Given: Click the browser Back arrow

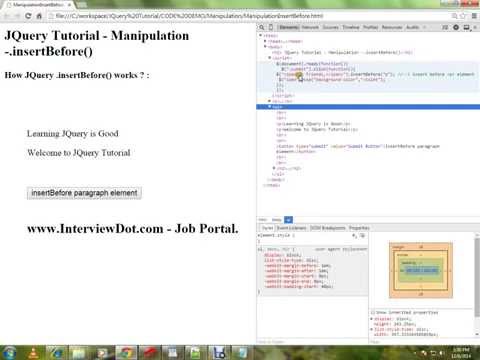Looking at the screenshot, I should pos(6,16).
